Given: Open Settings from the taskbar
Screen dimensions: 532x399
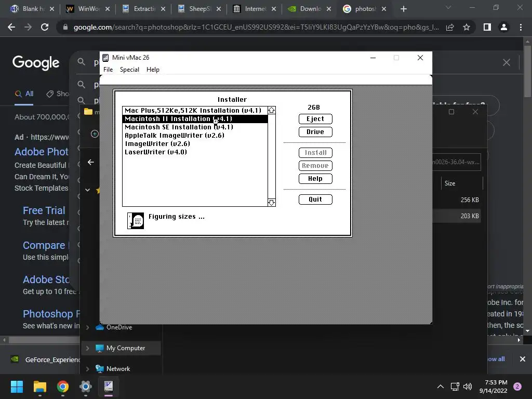Looking at the screenshot, I should [x=86, y=387].
